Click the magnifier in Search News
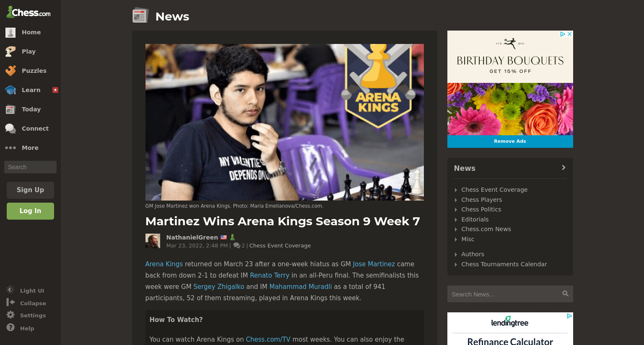644x345 pixels. click(x=565, y=294)
